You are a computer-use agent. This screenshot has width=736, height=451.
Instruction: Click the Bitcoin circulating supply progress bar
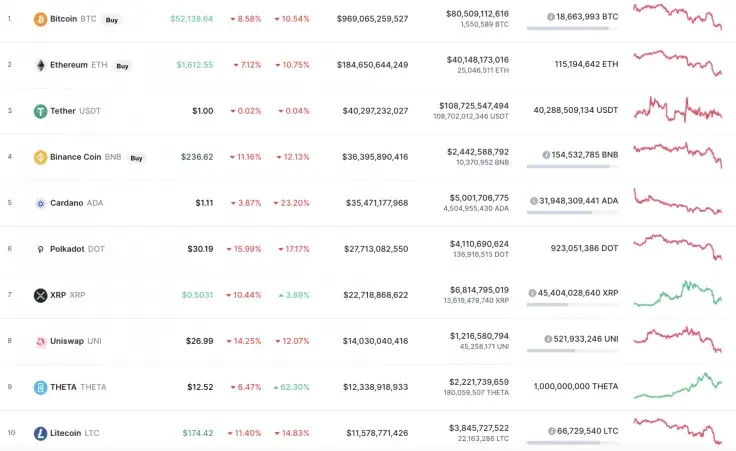click(571, 28)
